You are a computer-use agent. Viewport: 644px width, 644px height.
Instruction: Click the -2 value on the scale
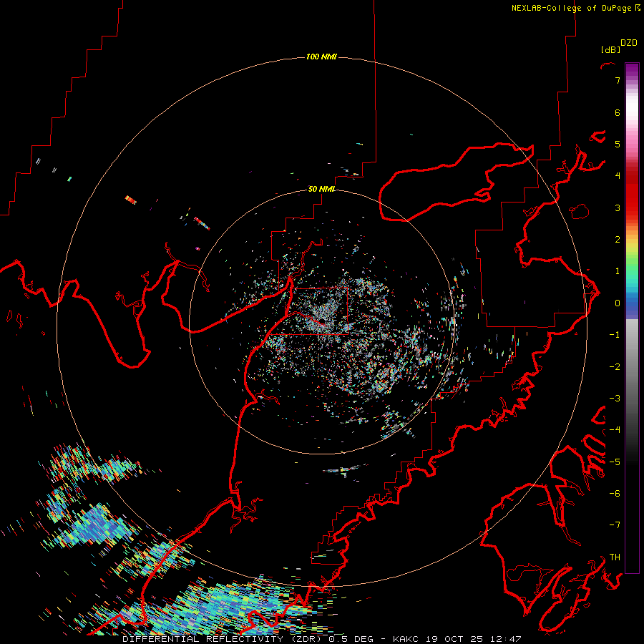[615, 367]
